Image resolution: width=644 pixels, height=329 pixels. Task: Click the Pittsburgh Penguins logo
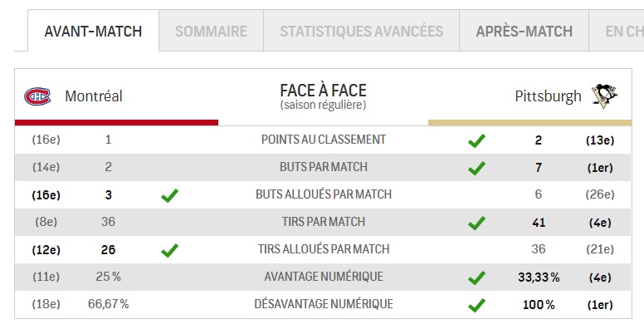click(604, 96)
